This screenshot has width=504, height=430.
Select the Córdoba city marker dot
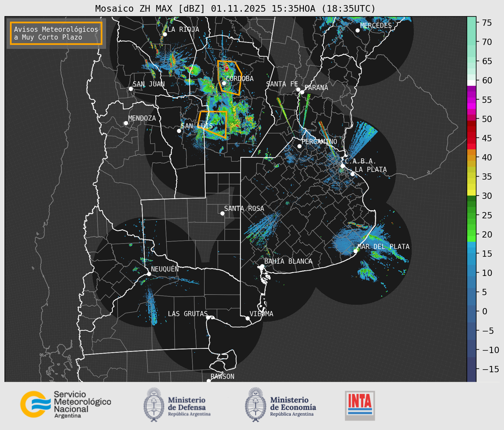[x=224, y=83]
